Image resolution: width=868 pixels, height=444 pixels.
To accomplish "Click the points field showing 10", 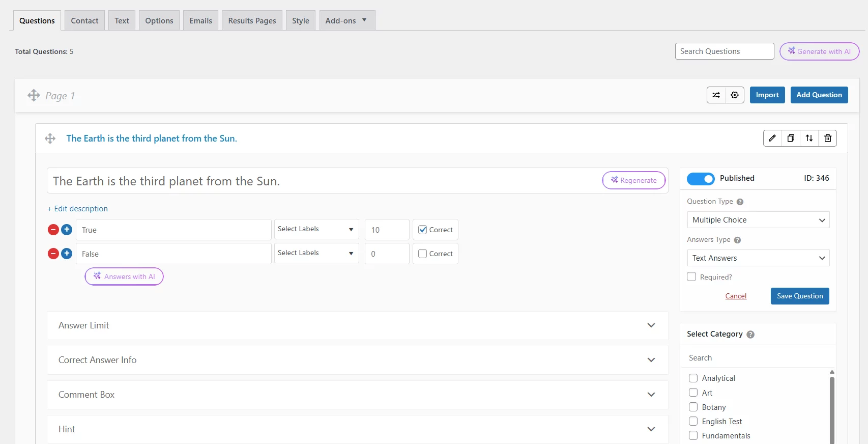I will pos(387,230).
